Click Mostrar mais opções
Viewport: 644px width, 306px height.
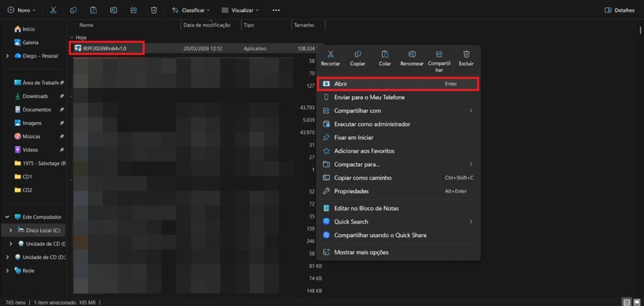[x=361, y=252]
